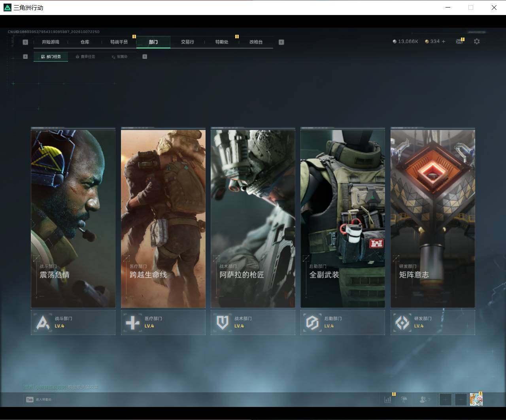This screenshot has height=420, width=506.
Task: Click the 后勤部门 hexagon icon
Action: pyautogui.click(x=312, y=322)
